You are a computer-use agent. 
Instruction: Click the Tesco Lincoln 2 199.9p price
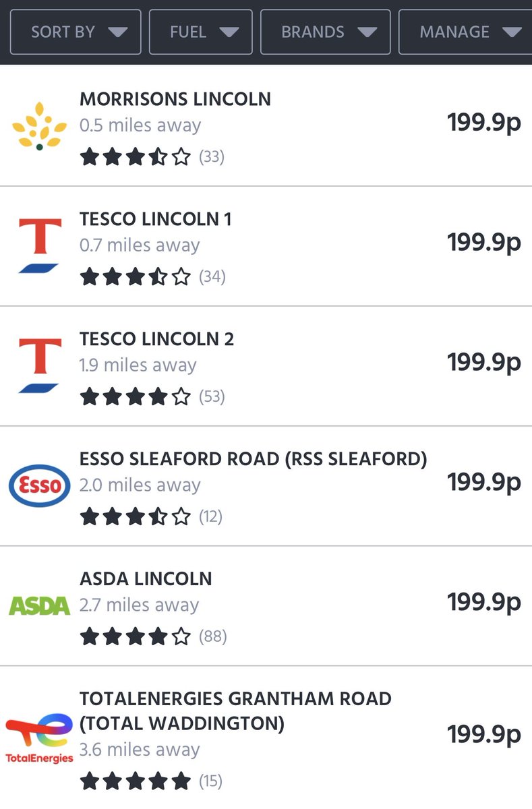484,363
